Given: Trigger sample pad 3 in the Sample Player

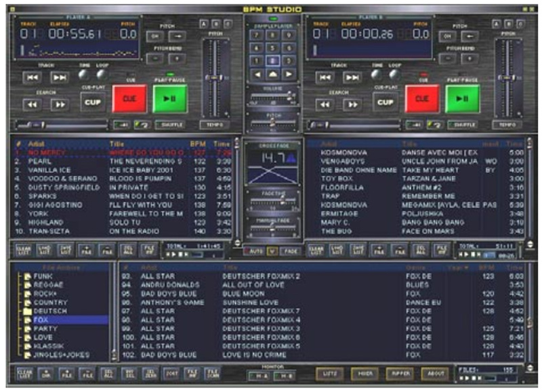Looking at the screenshot, I should click(289, 61).
